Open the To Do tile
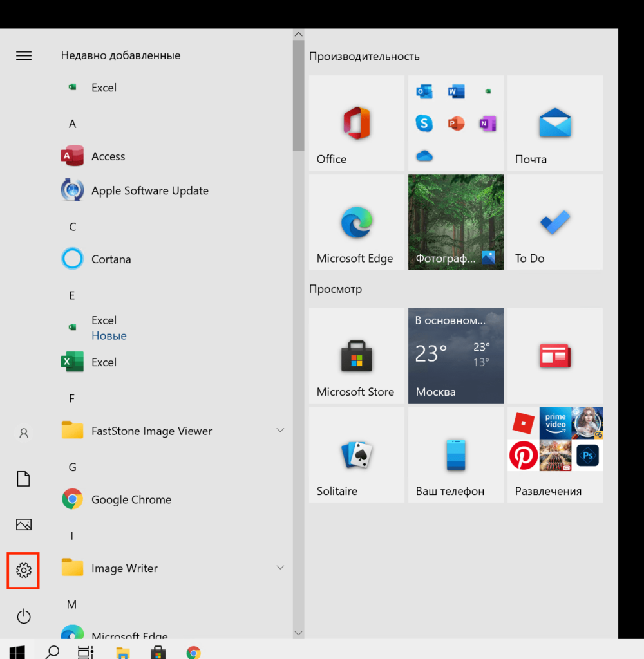The height and width of the screenshot is (659, 644). coord(555,222)
